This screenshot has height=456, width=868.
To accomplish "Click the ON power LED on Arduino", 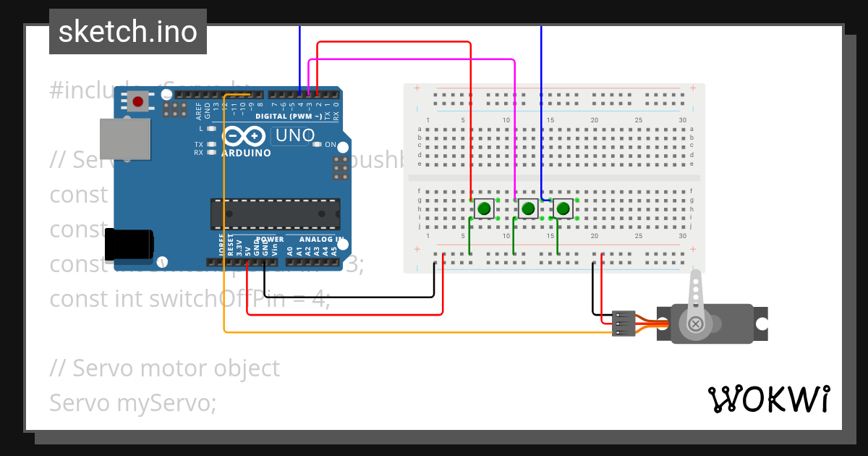I will click(x=316, y=145).
